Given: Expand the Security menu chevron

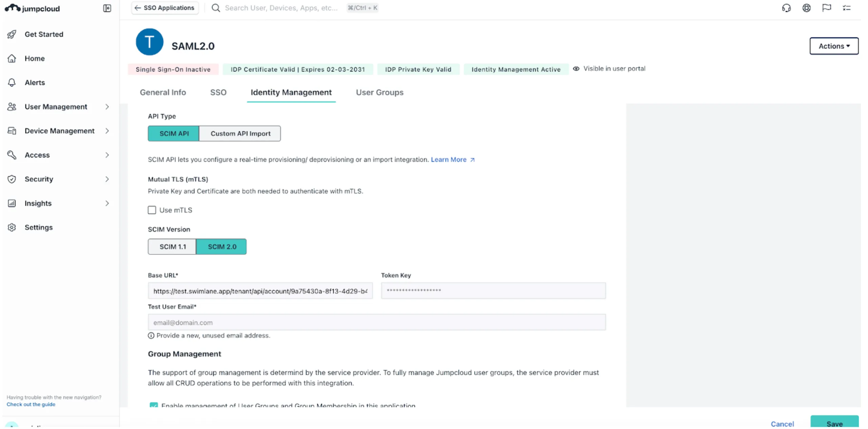Looking at the screenshot, I should click(107, 179).
